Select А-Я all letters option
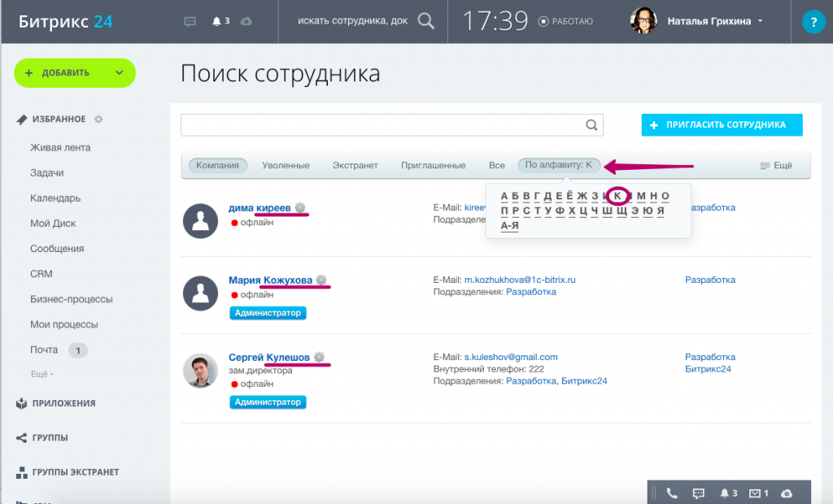This screenshot has height=504, width=833. click(509, 226)
